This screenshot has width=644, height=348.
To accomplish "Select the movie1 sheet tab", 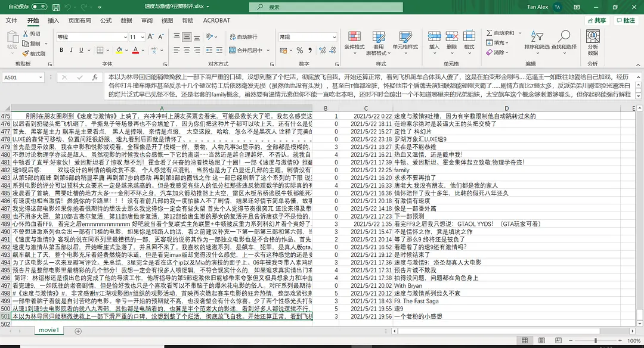I will [x=49, y=330].
